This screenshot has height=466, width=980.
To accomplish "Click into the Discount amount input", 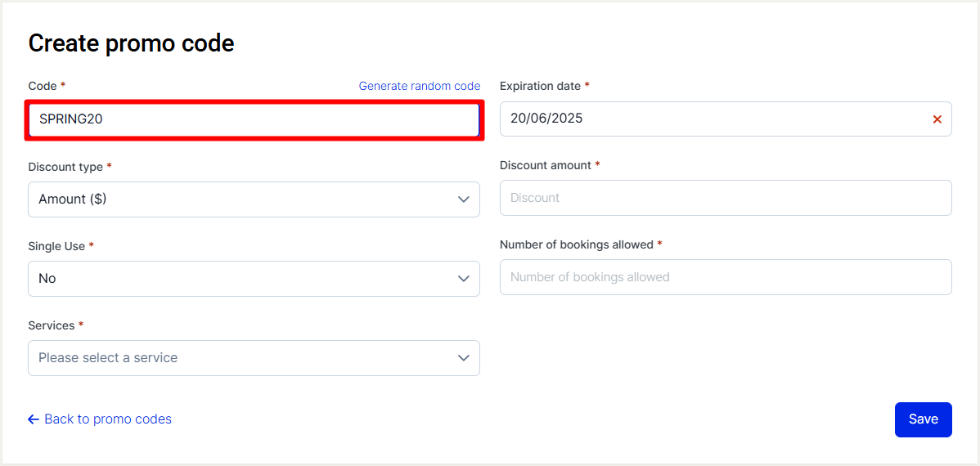I will point(726,198).
